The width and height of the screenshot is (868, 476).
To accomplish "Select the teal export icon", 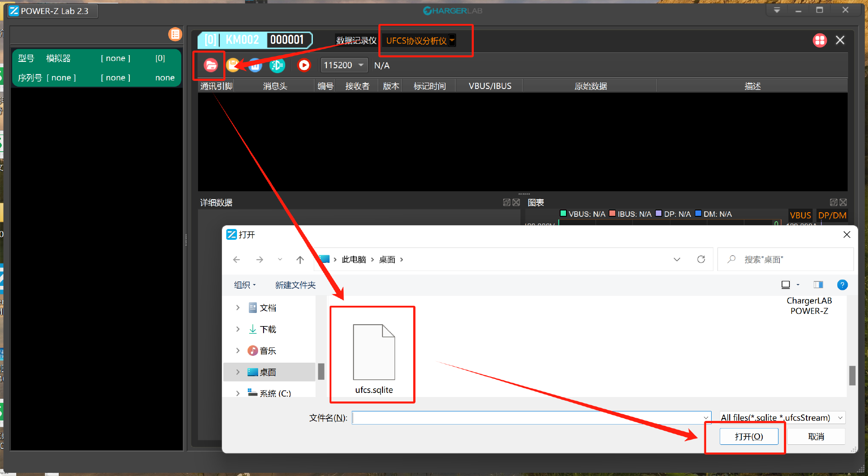I will [x=277, y=65].
